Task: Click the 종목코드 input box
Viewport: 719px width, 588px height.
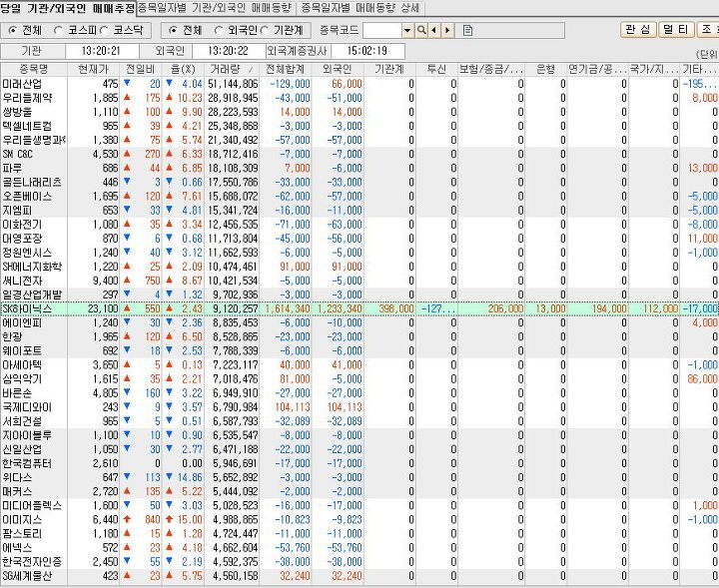Action: (x=382, y=31)
